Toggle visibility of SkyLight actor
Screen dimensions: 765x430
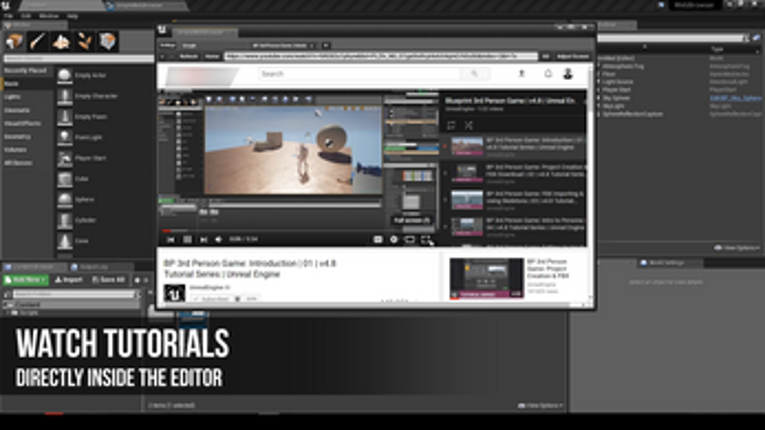pyautogui.click(x=599, y=106)
